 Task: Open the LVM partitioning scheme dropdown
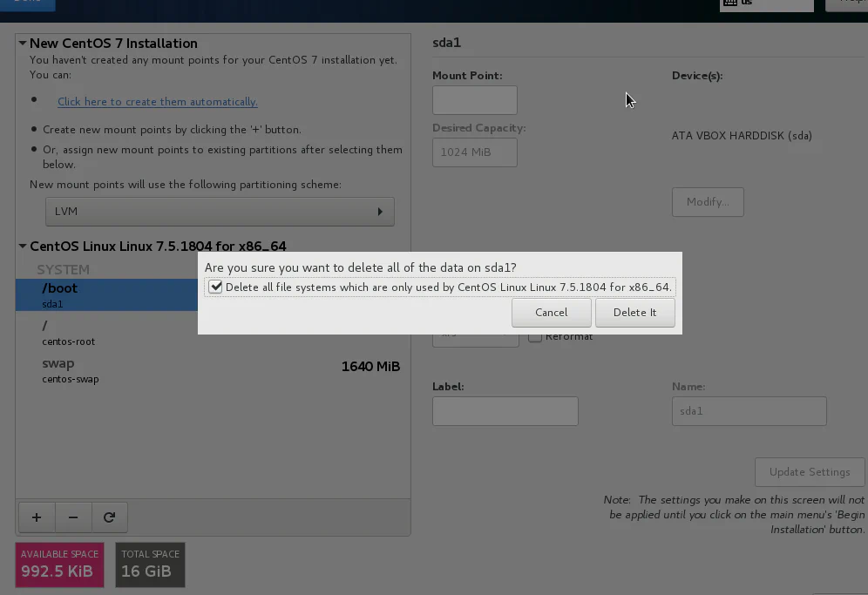[220, 212]
